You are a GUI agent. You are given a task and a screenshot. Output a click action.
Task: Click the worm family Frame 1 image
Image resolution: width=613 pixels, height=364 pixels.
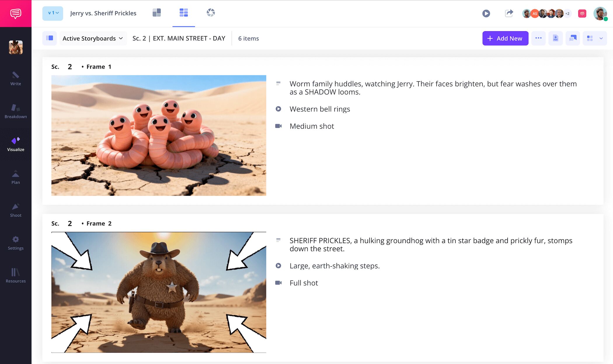tap(159, 135)
